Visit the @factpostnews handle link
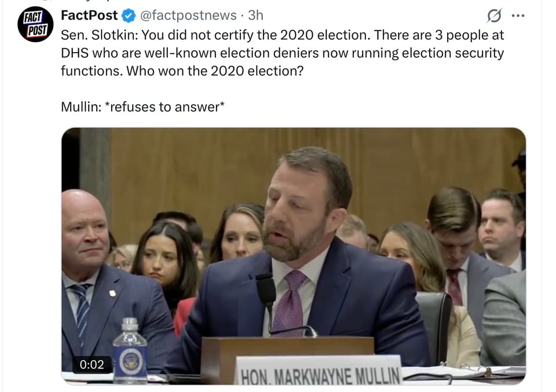This screenshot has width=556, height=392. click(x=188, y=16)
